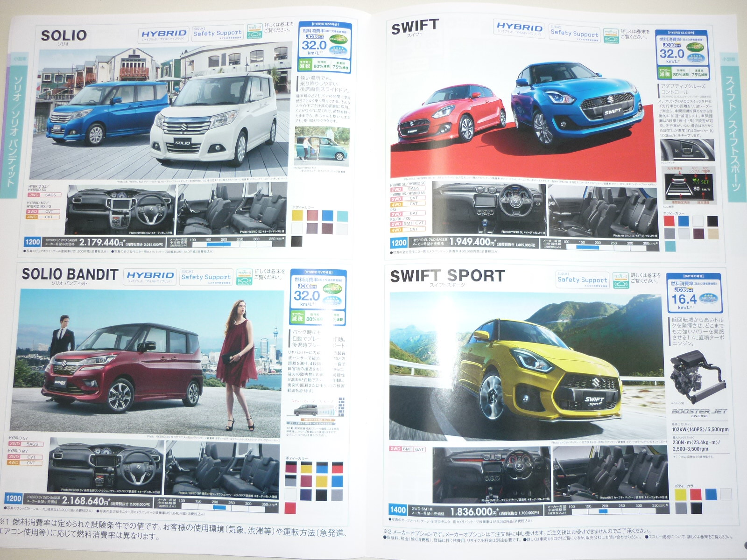This screenshot has width=747, height=560.
Task: Click the blue 1200 badge beside SOLIO price
Action: pyautogui.click(x=33, y=242)
